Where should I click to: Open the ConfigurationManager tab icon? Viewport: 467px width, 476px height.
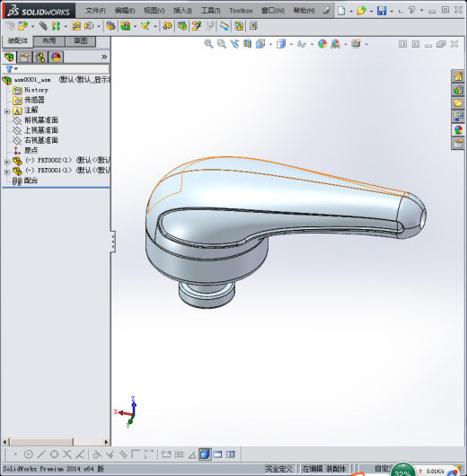(x=40, y=57)
